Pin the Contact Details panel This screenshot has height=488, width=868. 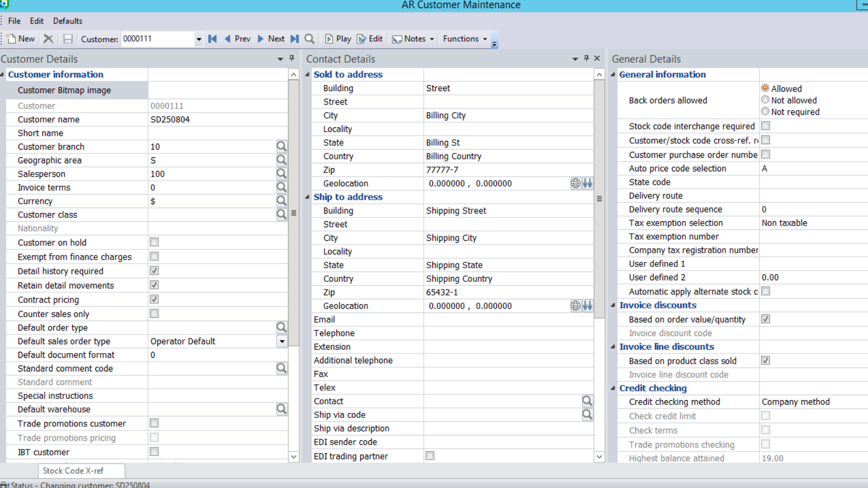coord(586,59)
